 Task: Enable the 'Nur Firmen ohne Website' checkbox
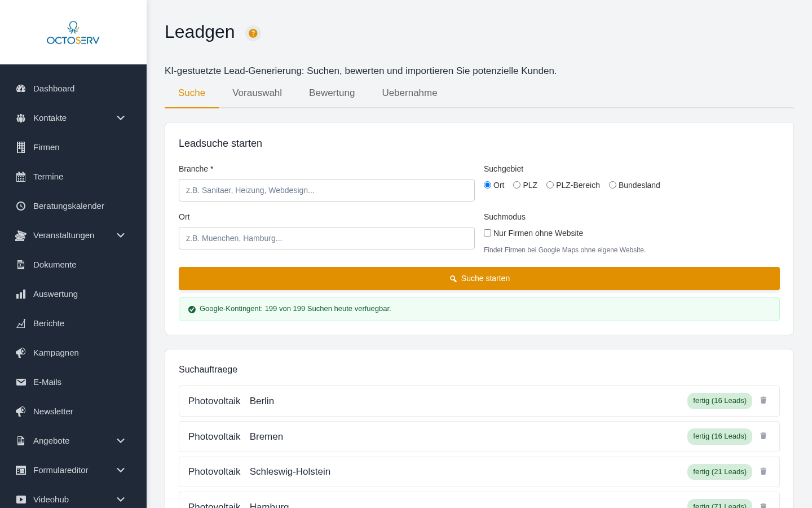(487, 233)
